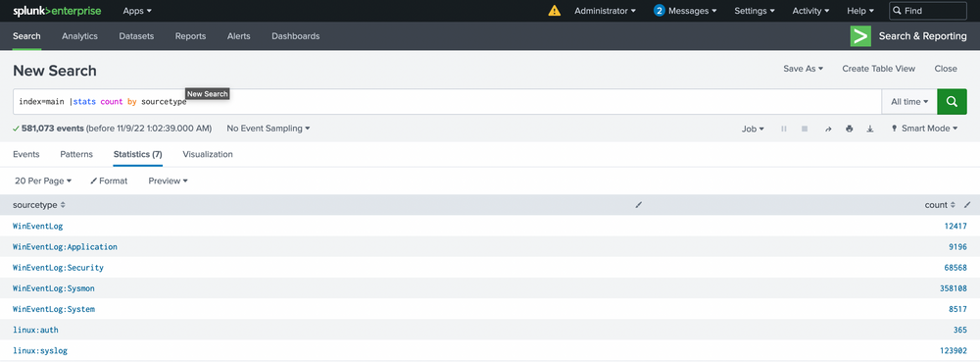Go to the Analytics nav tab

click(80, 36)
